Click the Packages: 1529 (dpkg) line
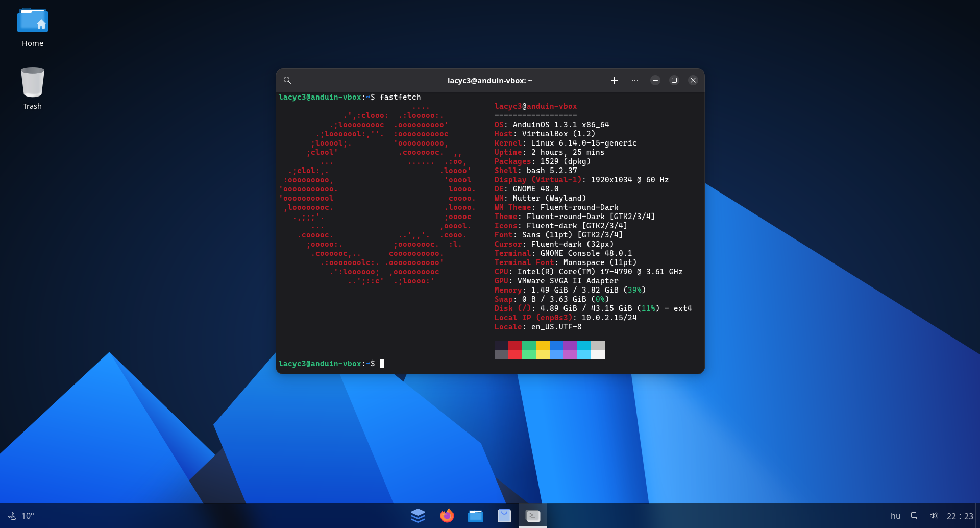This screenshot has height=528, width=980. 543,161
